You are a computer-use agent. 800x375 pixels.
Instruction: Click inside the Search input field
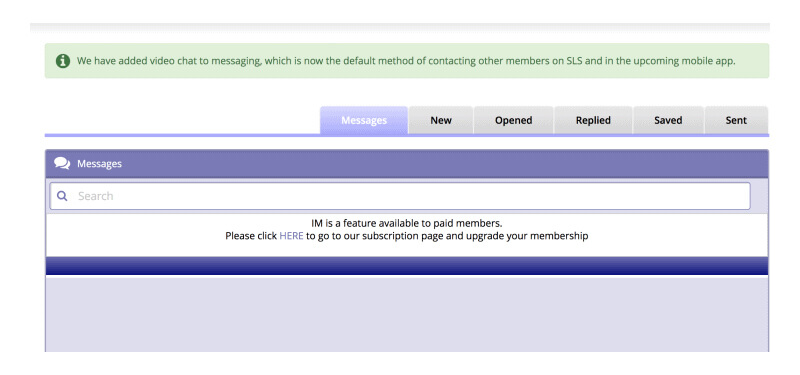[400, 196]
